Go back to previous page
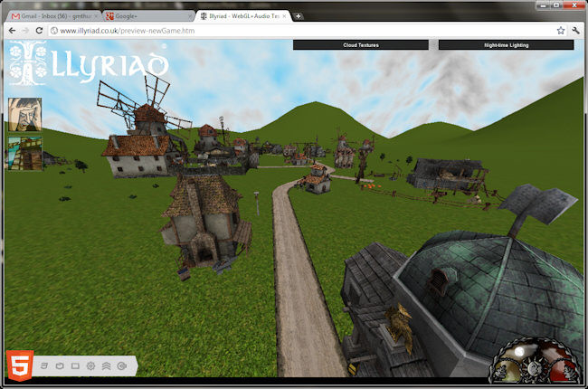The image size is (588, 389). (12, 31)
